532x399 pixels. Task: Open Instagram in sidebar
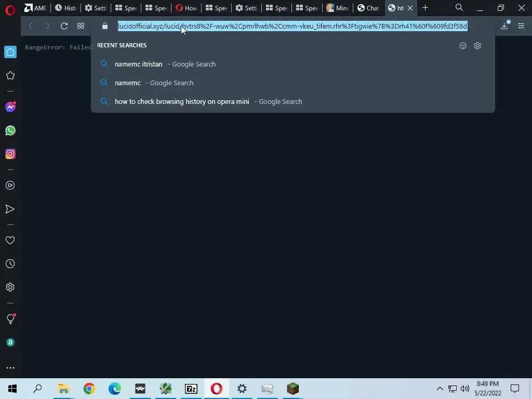click(x=10, y=154)
